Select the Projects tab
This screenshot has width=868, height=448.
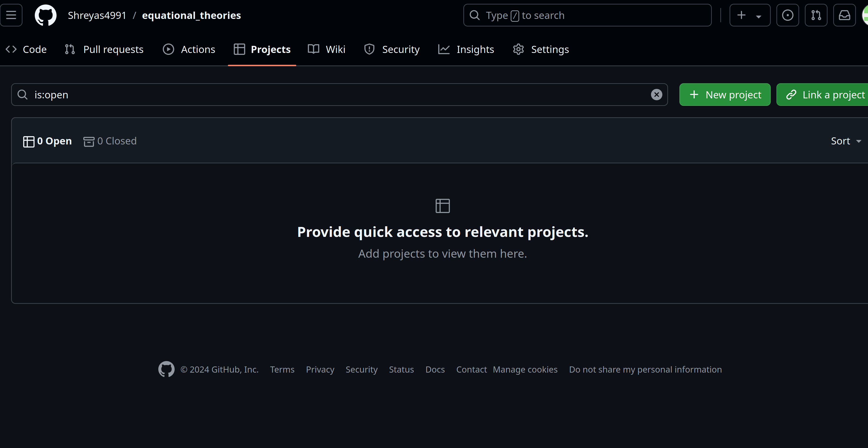tap(262, 49)
